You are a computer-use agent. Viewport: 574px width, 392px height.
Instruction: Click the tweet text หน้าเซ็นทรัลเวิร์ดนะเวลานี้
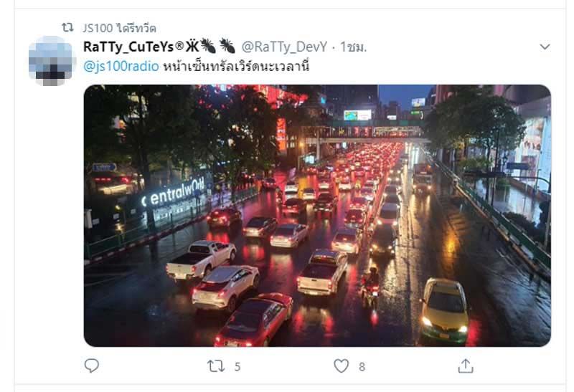(236, 67)
